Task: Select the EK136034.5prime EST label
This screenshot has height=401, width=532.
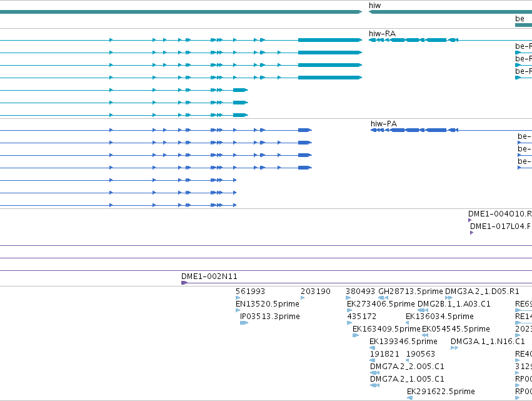Action: click(439, 317)
